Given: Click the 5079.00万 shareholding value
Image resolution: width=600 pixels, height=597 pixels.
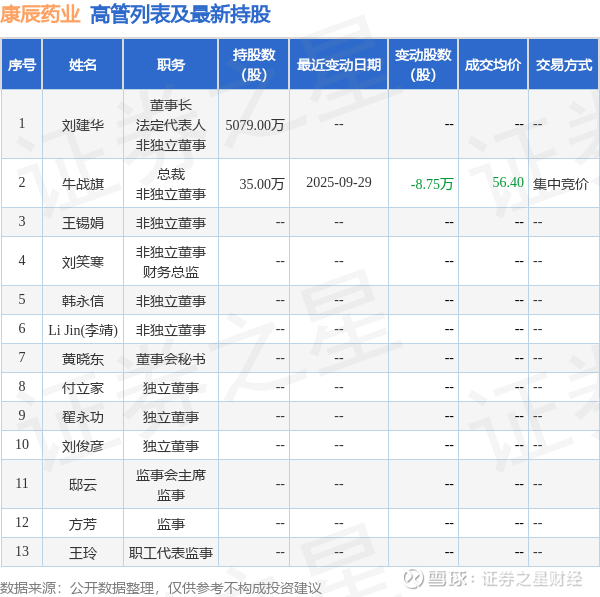Looking at the screenshot, I should point(255,125).
